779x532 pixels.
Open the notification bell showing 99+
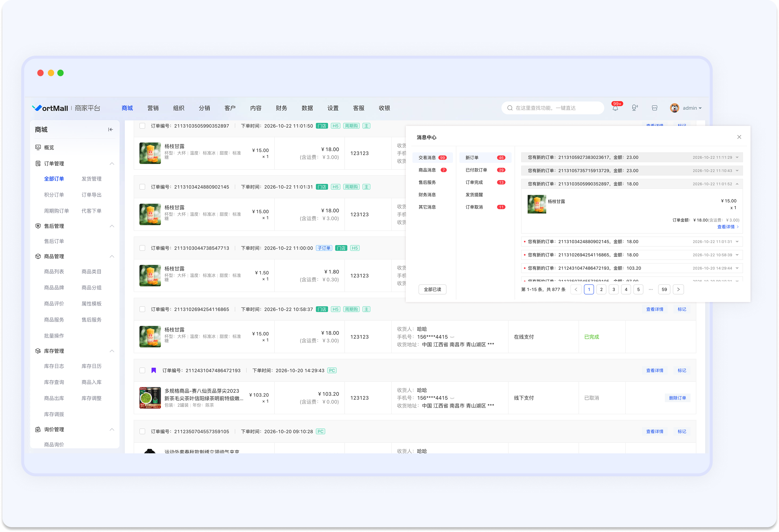(x=615, y=108)
